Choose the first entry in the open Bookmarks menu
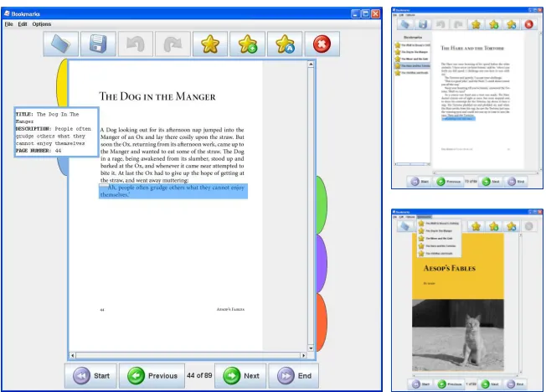The image size is (546, 392). (x=439, y=223)
